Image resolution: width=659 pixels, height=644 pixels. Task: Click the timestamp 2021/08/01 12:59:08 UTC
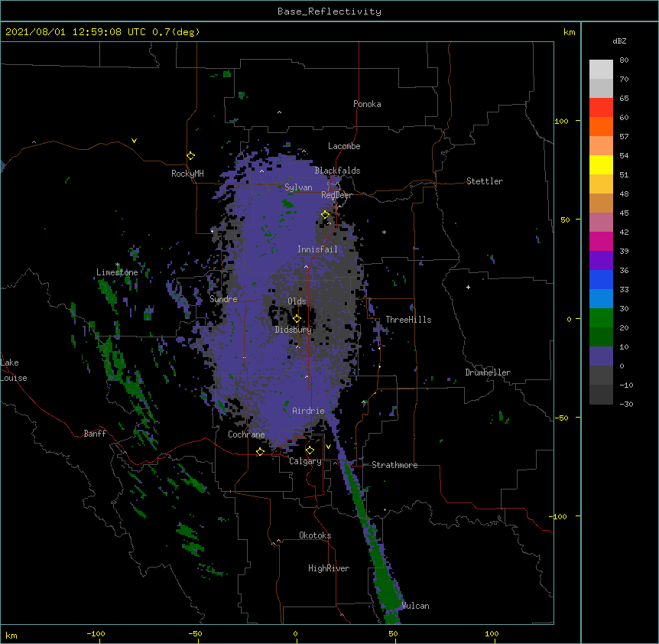pyautogui.click(x=75, y=32)
